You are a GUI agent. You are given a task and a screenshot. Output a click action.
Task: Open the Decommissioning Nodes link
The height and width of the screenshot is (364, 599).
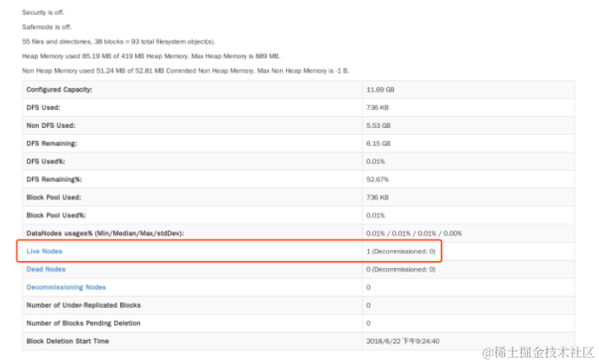(66, 287)
